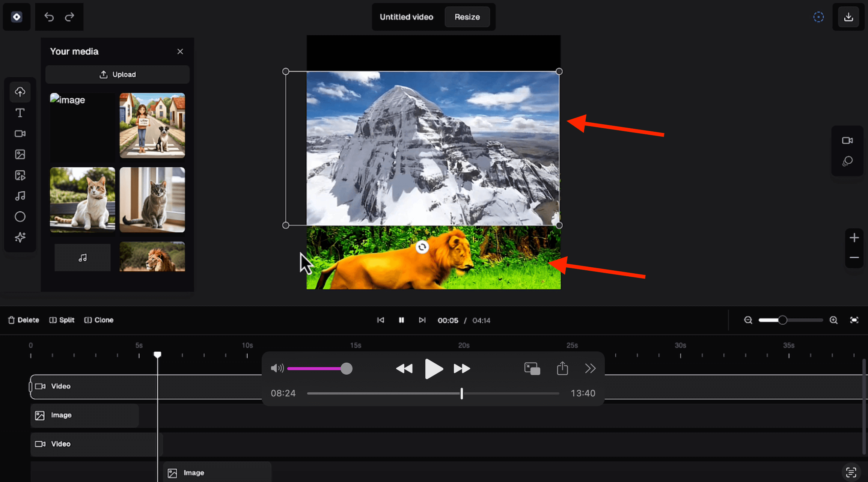Open the music notes audio panel
The width and height of the screenshot is (868, 482).
click(x=20, y=196)
